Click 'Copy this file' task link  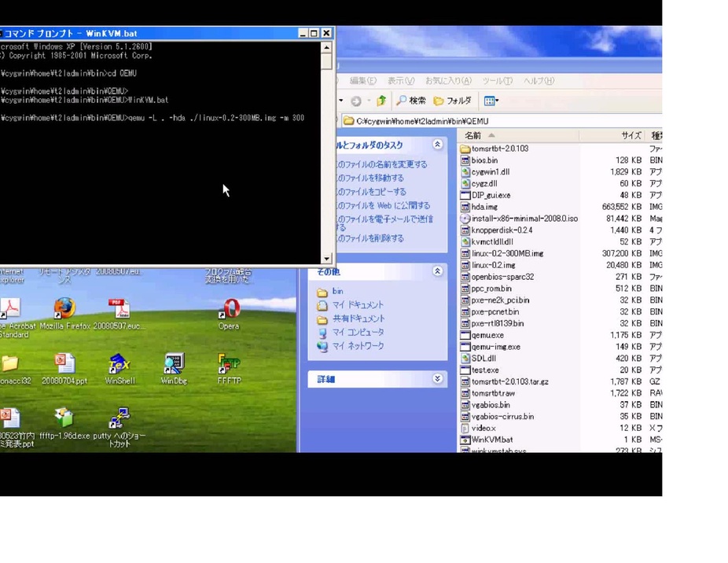[x=371, y=192]
